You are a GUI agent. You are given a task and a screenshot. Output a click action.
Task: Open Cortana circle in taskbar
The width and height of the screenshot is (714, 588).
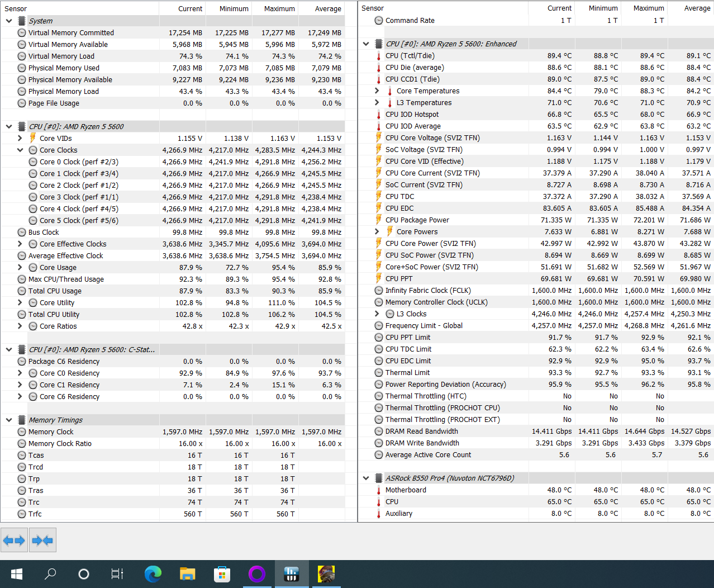[84, 574]
